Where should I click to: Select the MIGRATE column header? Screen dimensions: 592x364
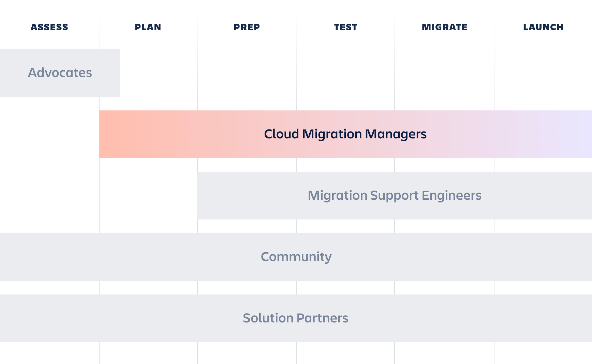click(444, 27)
